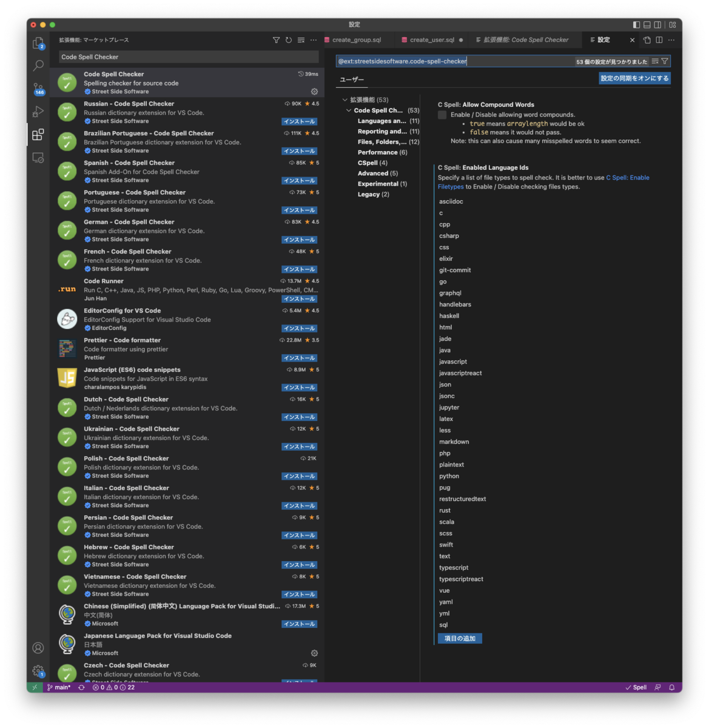
Task: Select the javascript language id entry
Action: coord(453,362)
